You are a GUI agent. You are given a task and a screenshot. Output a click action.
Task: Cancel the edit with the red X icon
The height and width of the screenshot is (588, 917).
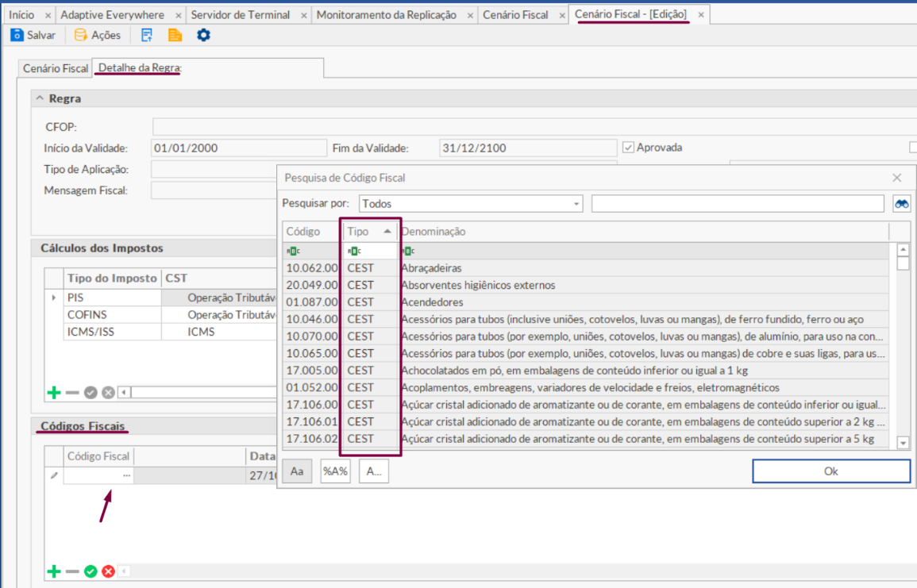[x=108, y=571]
